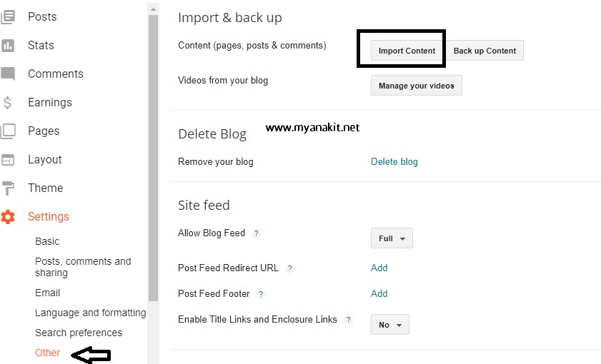Click the Settings gear icon

pyautogui.click(x=8, y=217)
